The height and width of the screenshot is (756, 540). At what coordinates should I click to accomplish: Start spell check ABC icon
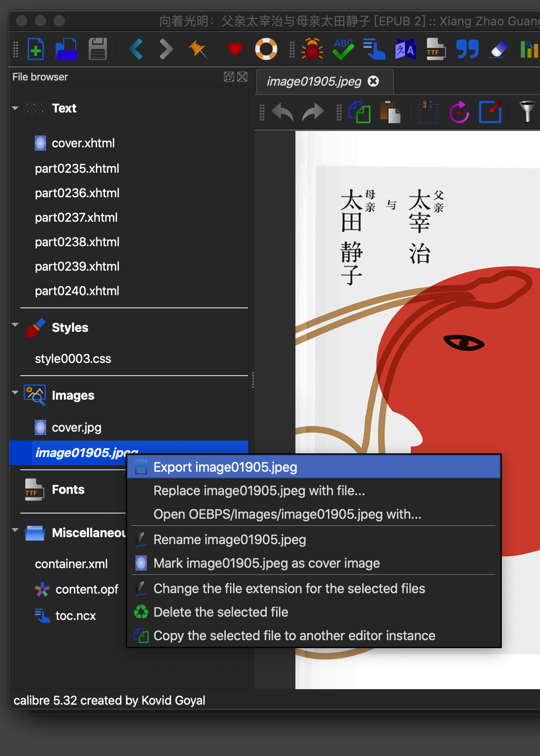[343, 49]
